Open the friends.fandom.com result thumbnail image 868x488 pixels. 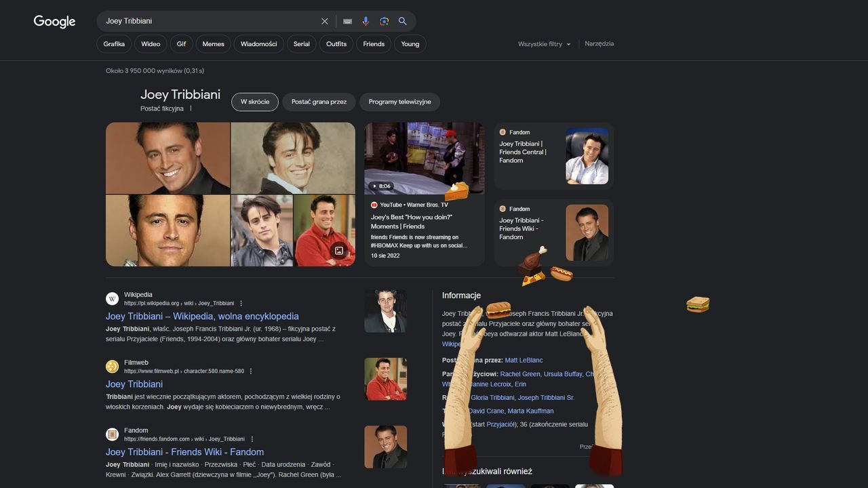[x=385, y=447]
